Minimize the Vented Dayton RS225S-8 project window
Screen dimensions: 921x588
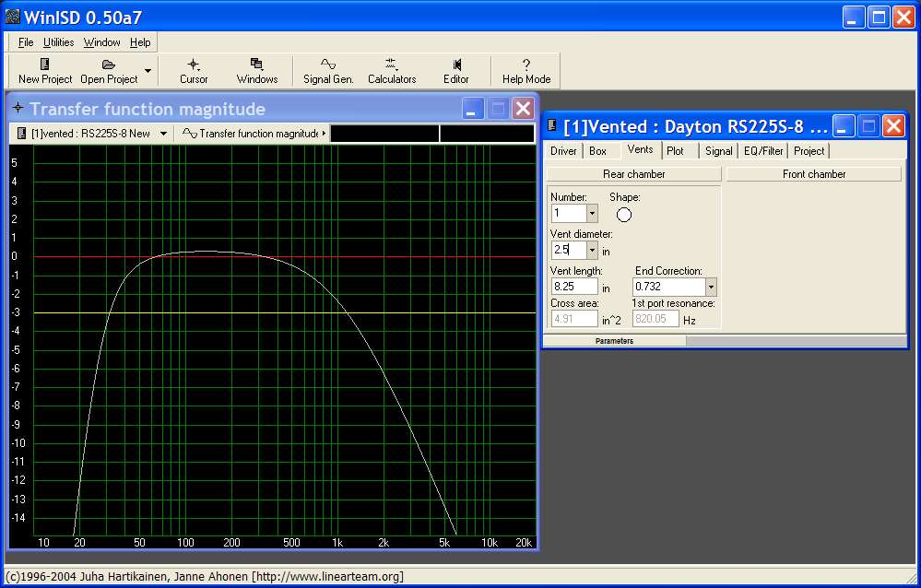(844, 125)
